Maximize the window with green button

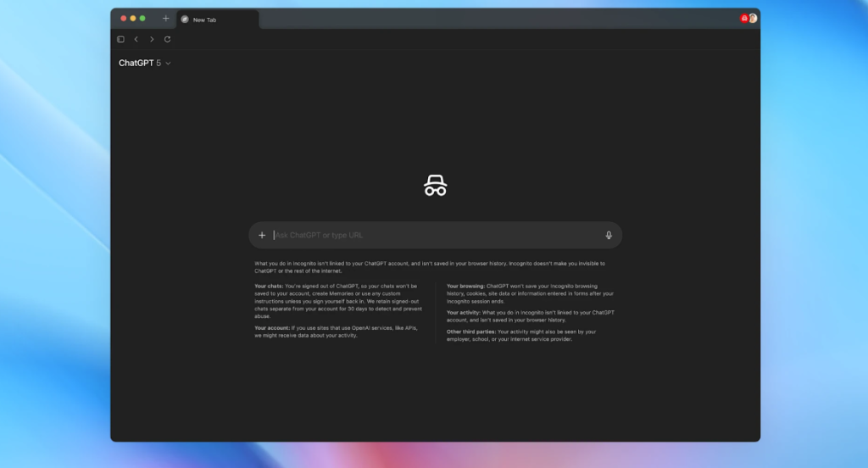coord(142,19)
